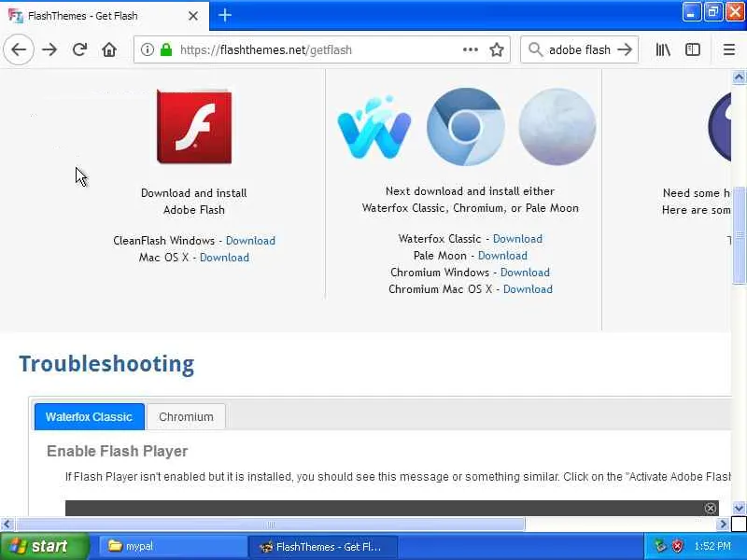
Task: Go forward to the next page
Action: click(x=49, y=49)
